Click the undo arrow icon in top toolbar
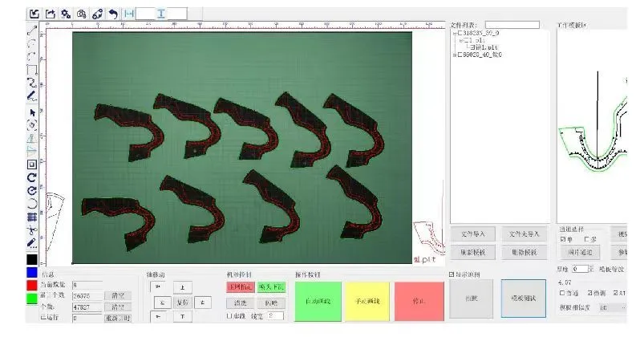644x337 pixels. pos(113,14)
